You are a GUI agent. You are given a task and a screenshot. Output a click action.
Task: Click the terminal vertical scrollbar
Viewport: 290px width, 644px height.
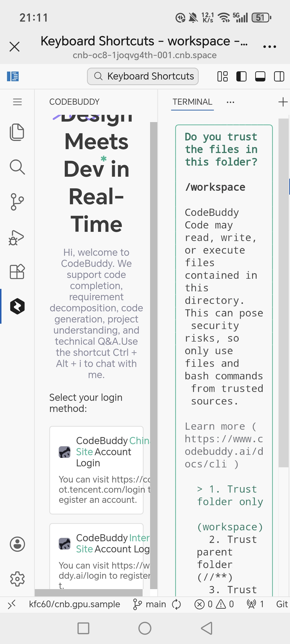click(283, 293)
